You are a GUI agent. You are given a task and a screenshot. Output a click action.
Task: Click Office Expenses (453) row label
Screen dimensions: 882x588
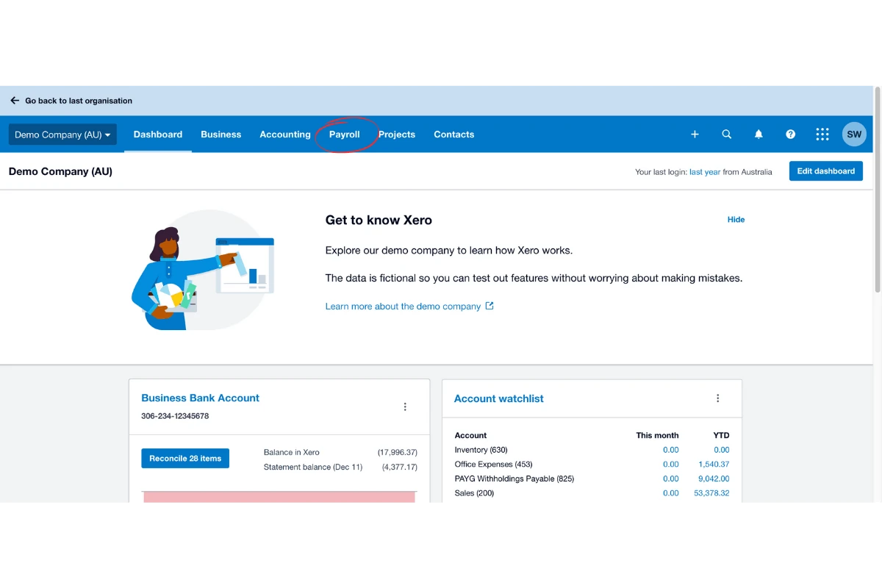click(493, 465)
